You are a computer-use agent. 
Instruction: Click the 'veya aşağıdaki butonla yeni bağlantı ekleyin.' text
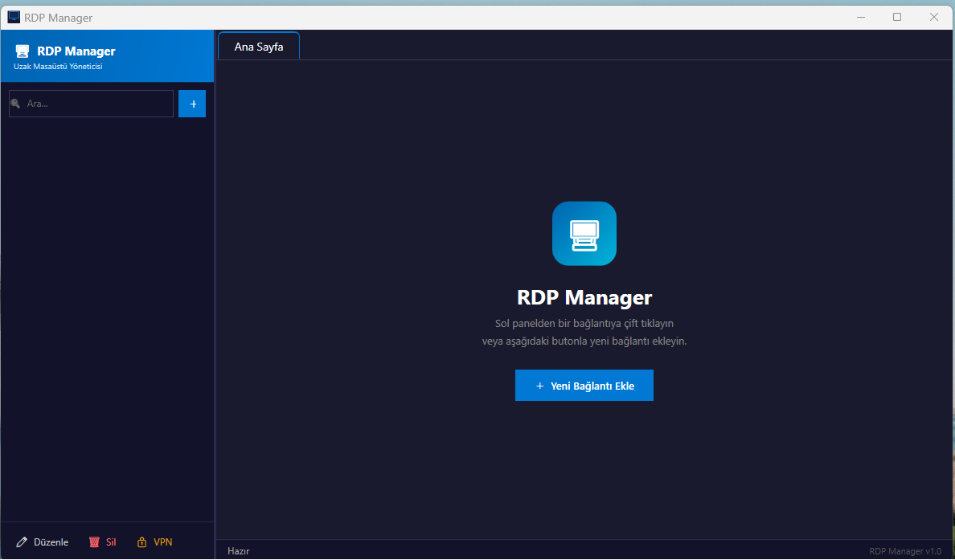pos(584,341)
